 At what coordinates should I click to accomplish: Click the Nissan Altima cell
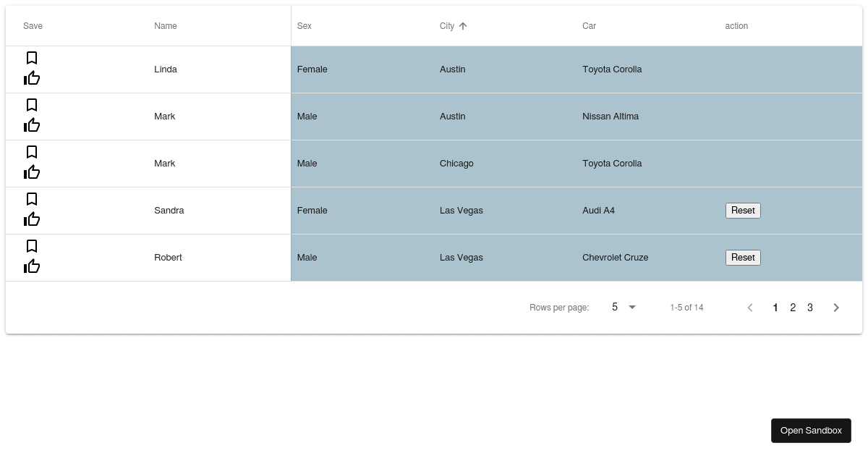(610, 117)
